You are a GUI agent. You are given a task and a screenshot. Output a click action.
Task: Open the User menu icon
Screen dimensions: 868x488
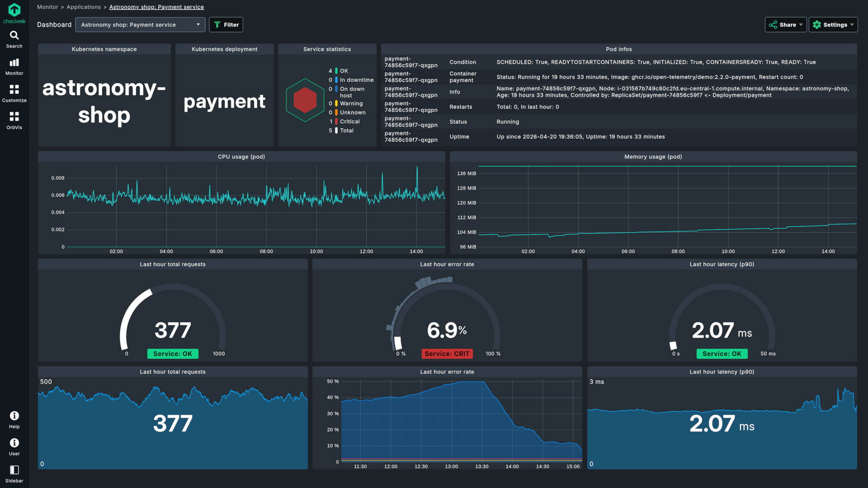[14, 443]
